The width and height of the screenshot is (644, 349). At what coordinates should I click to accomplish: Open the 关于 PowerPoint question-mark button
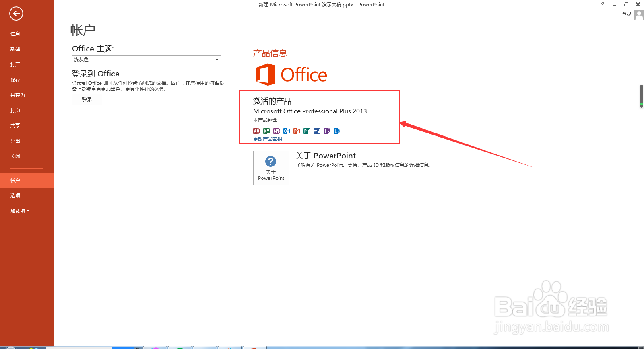271,168
